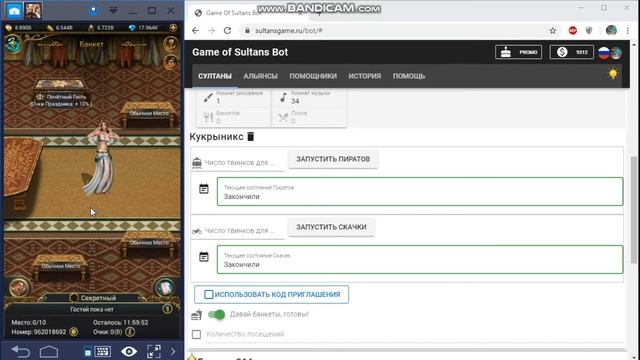Open the Chrome three-dot menu
This screenshot has width=640, height=360.
pos(627,31)
